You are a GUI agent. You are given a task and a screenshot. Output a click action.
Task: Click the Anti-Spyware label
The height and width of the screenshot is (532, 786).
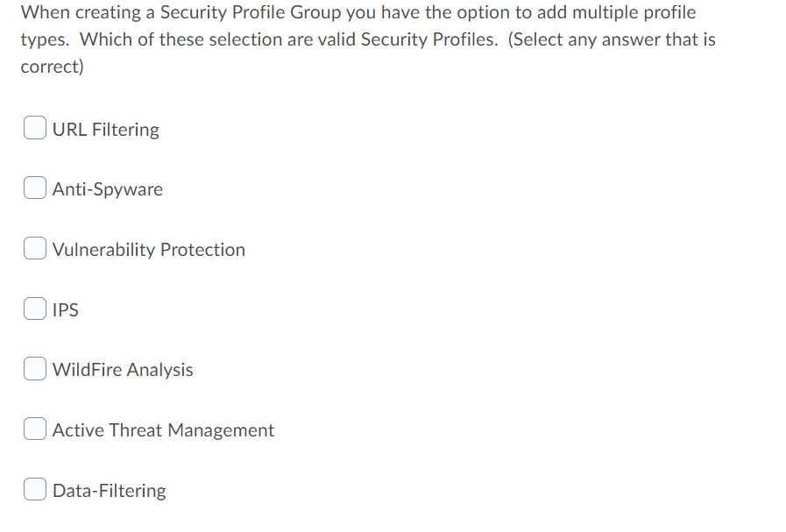[x=107, y=189]
